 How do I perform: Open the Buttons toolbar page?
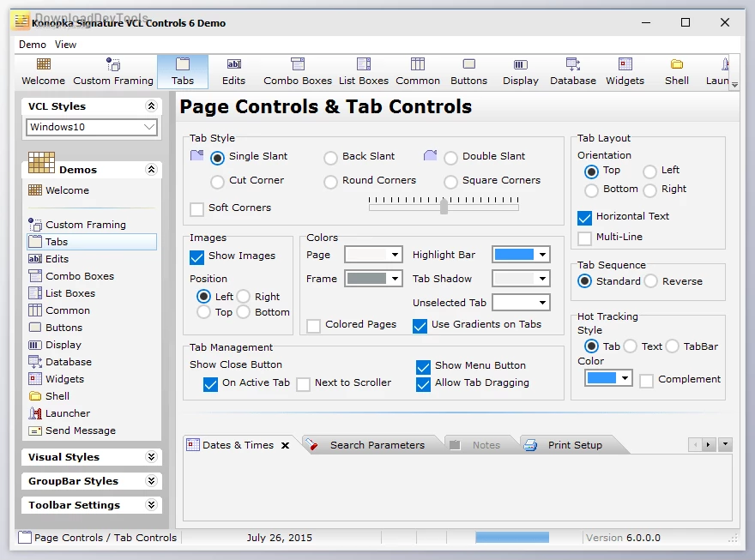(x=468, y=71)
